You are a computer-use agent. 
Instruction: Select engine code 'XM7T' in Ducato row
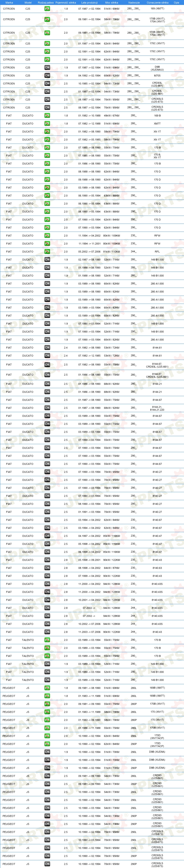click(x=157, y=124)
